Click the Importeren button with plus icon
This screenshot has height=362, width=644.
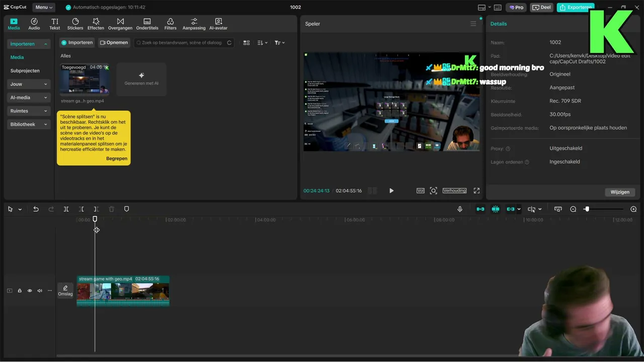tap(77, 43)
